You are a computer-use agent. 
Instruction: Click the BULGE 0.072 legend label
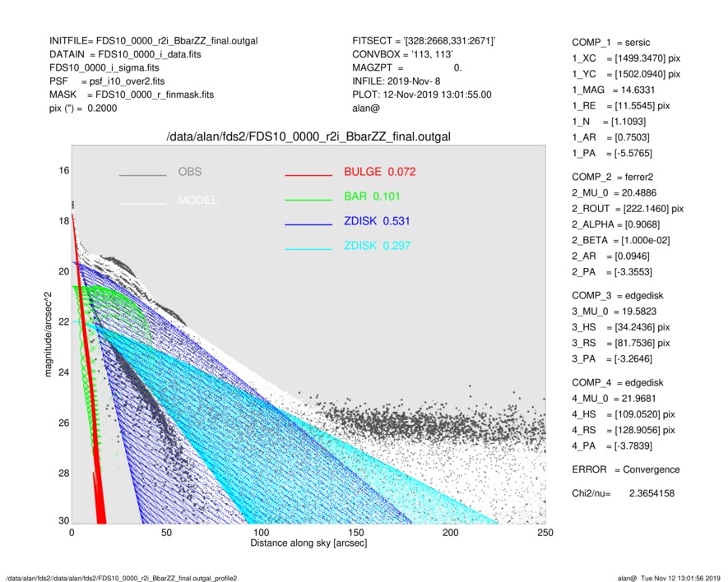click(380, 172)
